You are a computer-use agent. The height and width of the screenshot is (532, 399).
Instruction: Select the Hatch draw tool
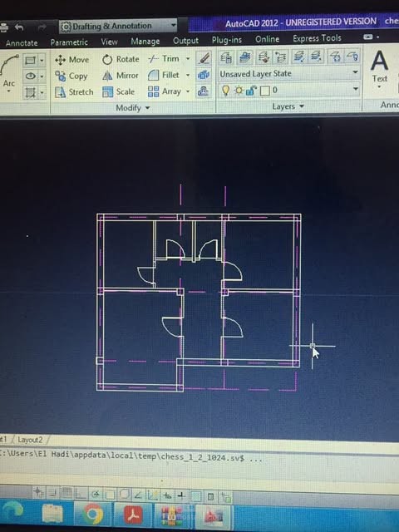tap(31, 92)
